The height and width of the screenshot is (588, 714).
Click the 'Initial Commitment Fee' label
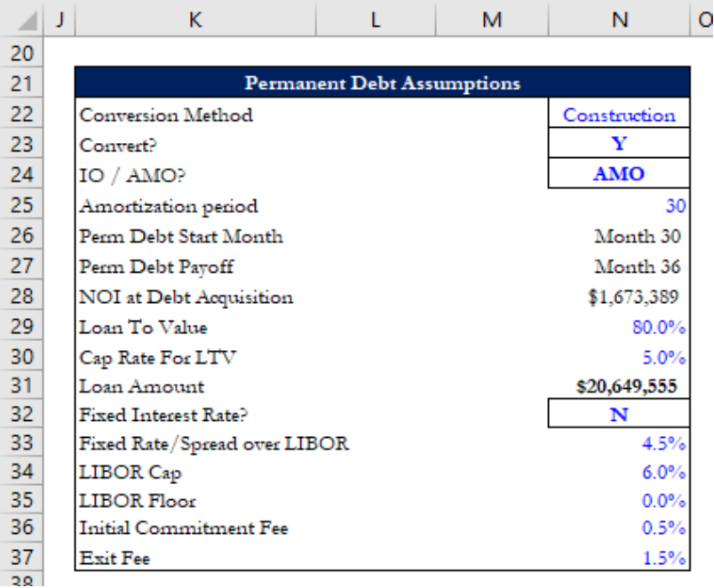pos(184,528)
